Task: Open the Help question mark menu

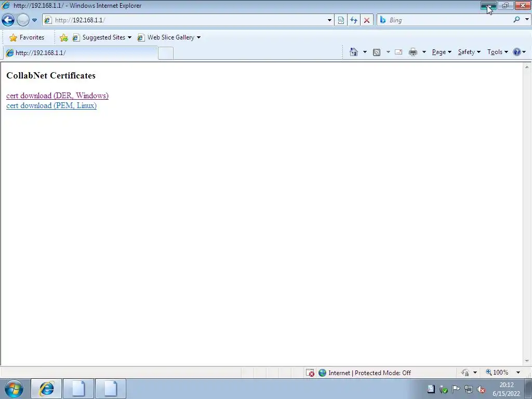Action: [520, 52]
